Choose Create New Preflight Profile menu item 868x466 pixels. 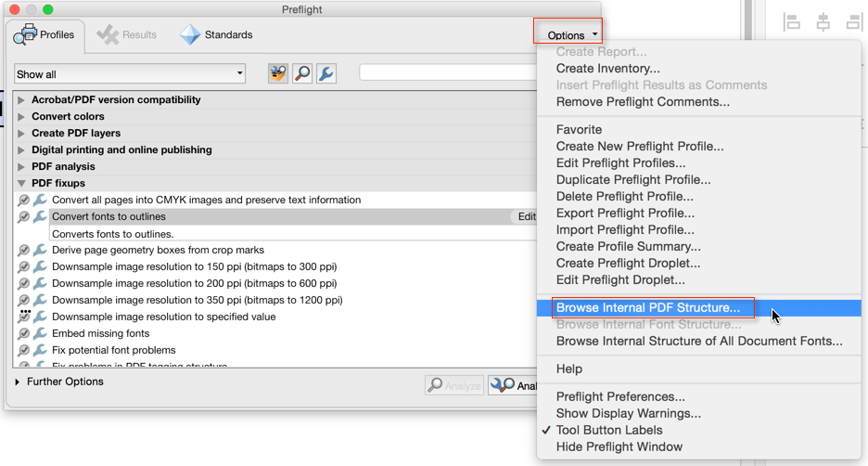click(x=698, y=147)
